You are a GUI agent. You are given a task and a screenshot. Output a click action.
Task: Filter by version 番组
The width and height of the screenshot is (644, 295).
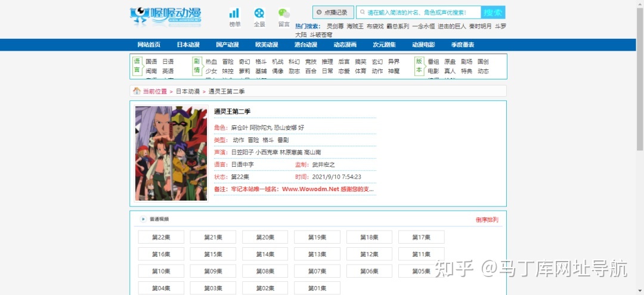(434, 62)
